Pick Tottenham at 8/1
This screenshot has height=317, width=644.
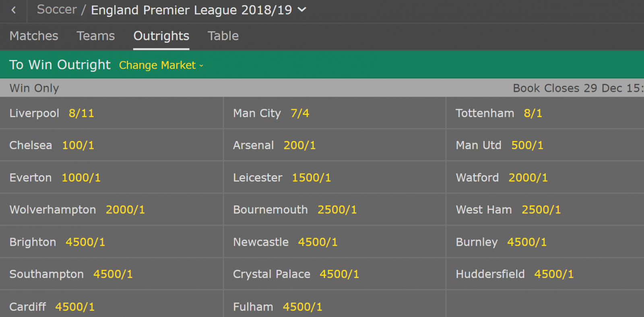533,113
